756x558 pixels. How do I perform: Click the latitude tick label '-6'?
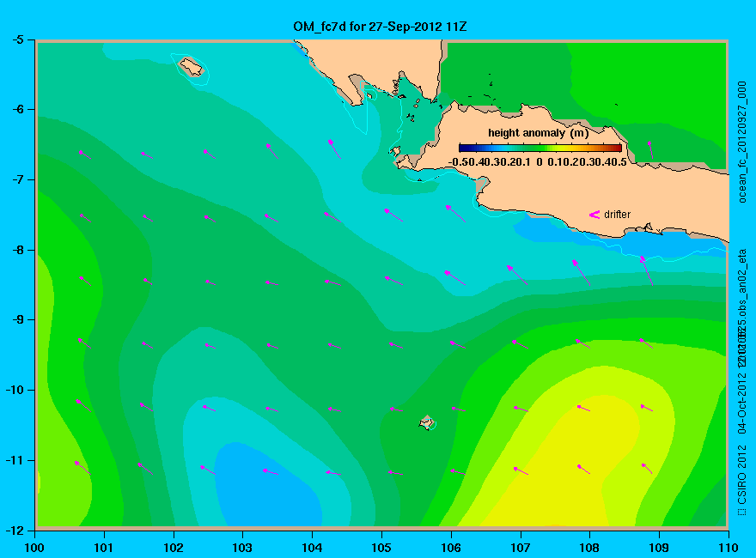[17, 109]
